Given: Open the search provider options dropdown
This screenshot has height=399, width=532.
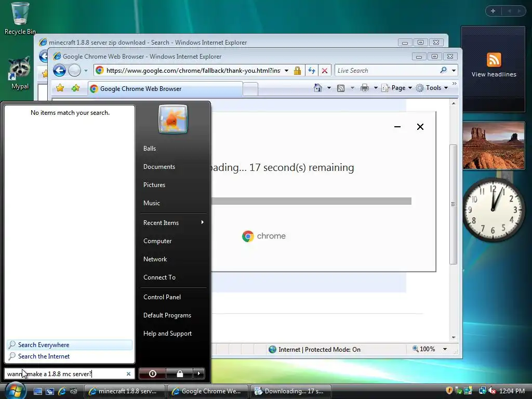Looking at the screenshot, I should [x=454, y=71].
